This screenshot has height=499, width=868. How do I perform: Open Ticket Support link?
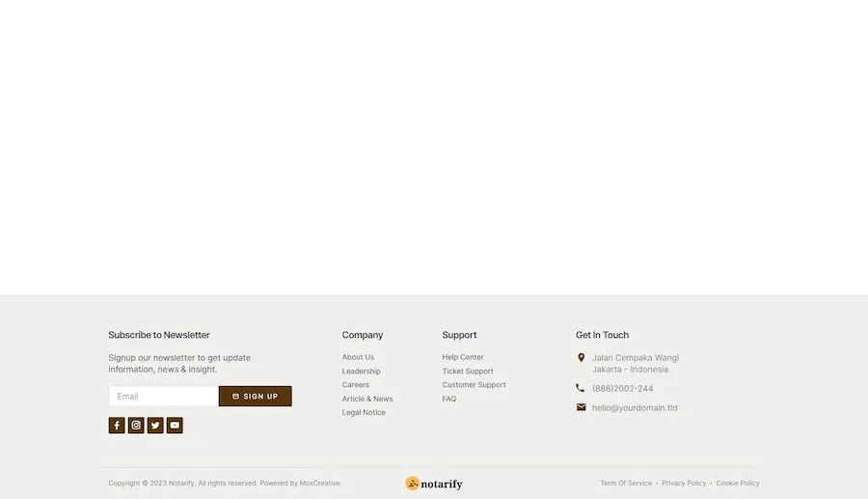click(468, 371)
